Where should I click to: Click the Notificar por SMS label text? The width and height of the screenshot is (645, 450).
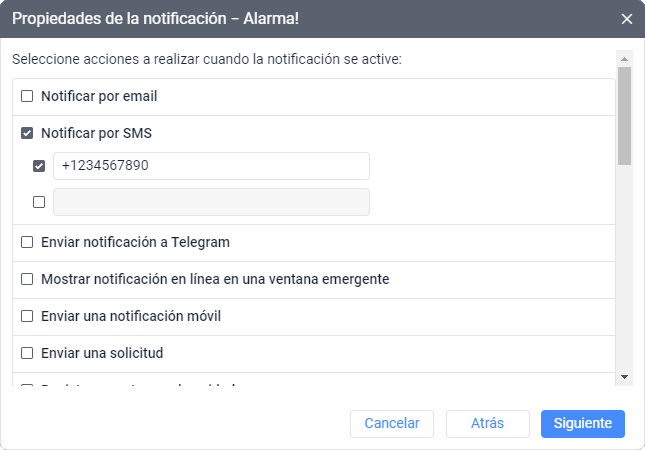[x=96, y=133]
